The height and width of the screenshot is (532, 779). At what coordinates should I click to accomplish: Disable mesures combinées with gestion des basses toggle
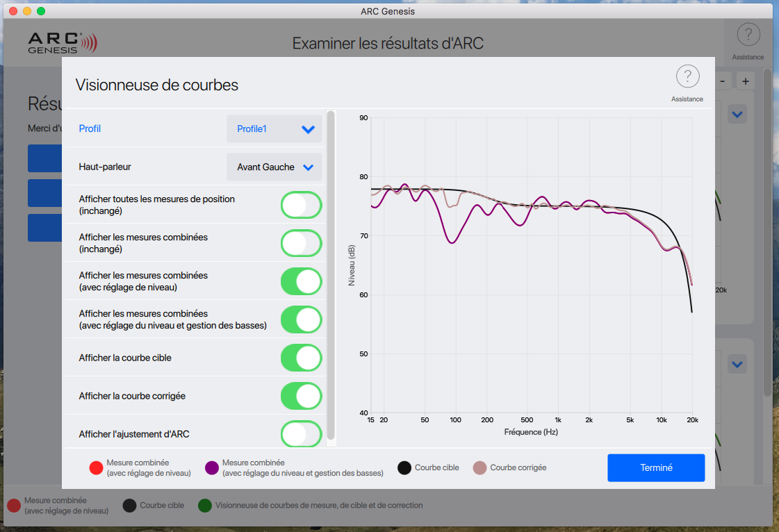(x=302, y=320)
